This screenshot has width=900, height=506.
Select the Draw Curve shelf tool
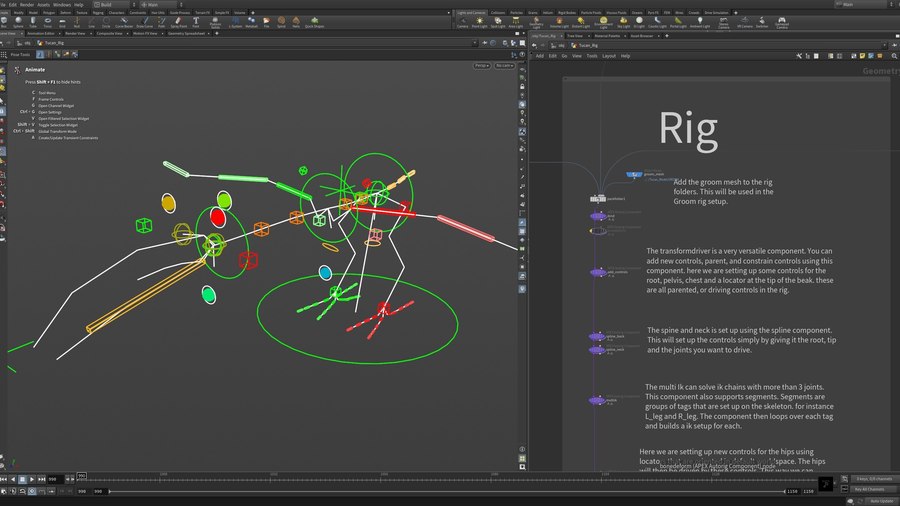(145, 22)
